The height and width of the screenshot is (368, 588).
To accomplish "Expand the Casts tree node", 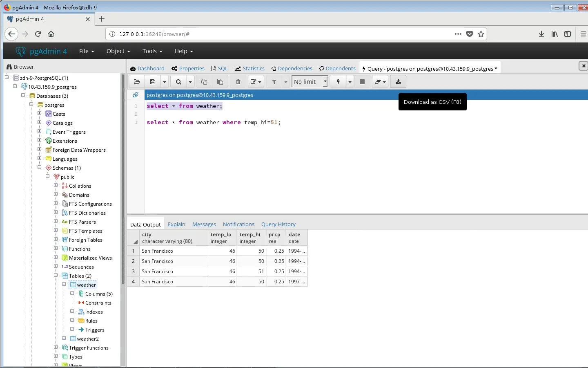I will (x=40, y=113).
